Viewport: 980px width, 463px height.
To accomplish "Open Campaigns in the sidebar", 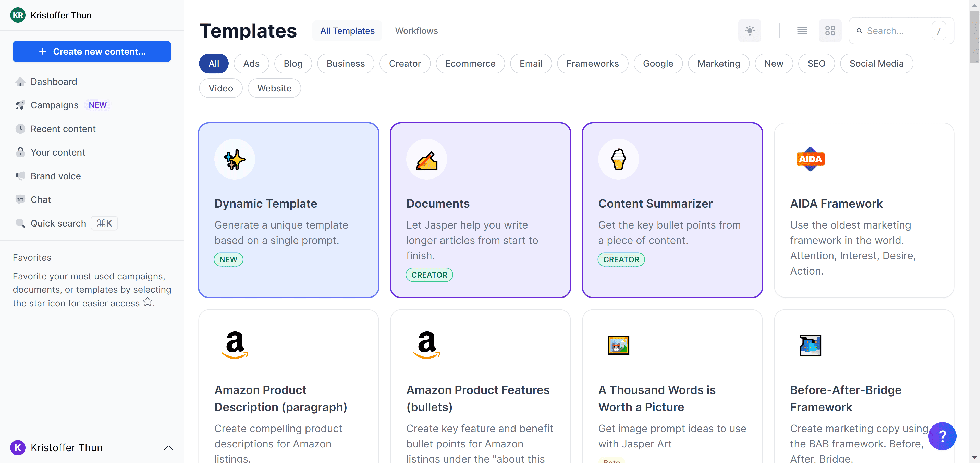I will pyautogui.click(x=54, y=105).
